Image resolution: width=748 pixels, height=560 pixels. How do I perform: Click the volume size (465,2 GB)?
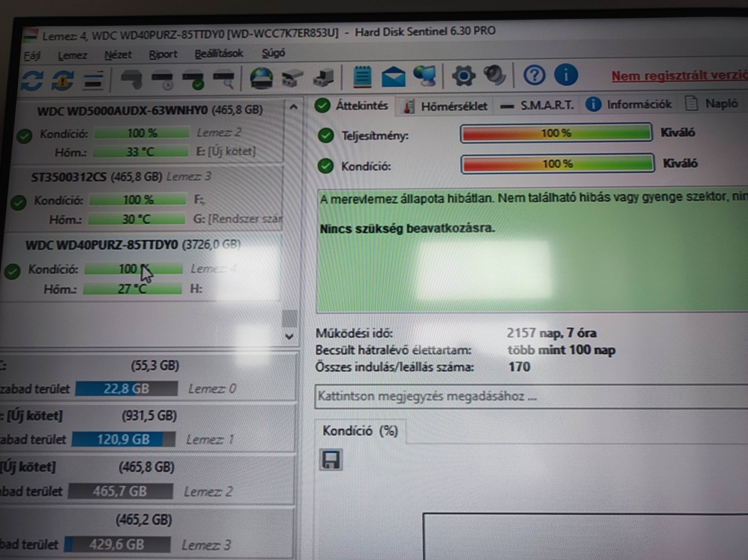(x=144, y=520)
